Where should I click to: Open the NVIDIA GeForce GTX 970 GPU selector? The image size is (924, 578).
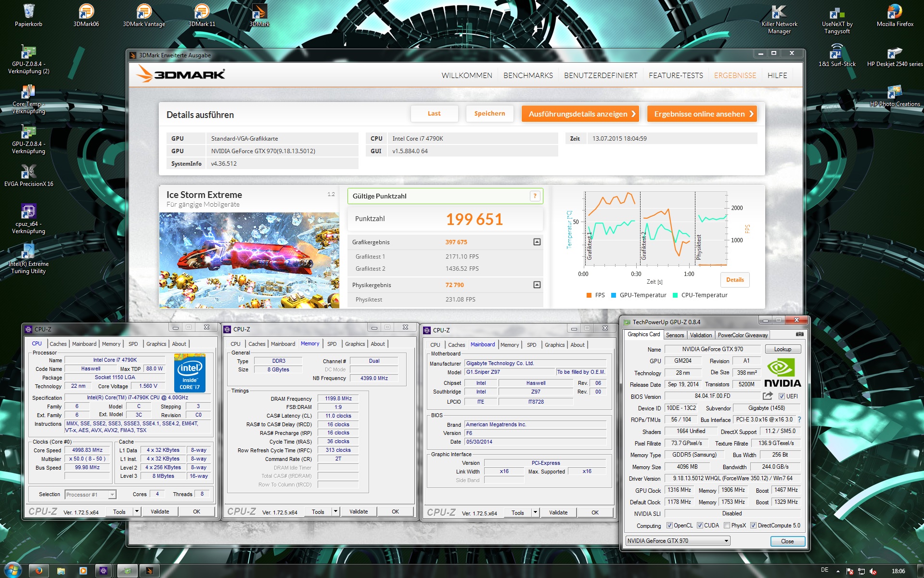pos(678,541)
